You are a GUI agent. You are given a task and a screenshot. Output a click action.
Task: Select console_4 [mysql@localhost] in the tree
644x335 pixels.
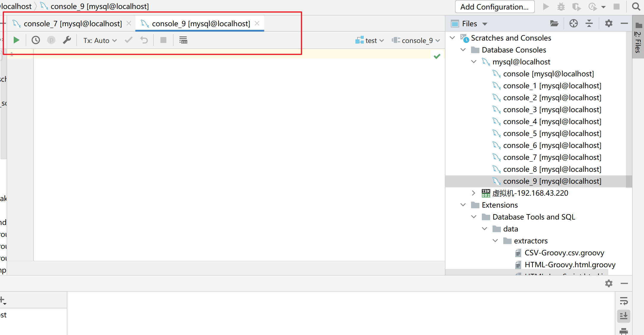coord(538,121)
